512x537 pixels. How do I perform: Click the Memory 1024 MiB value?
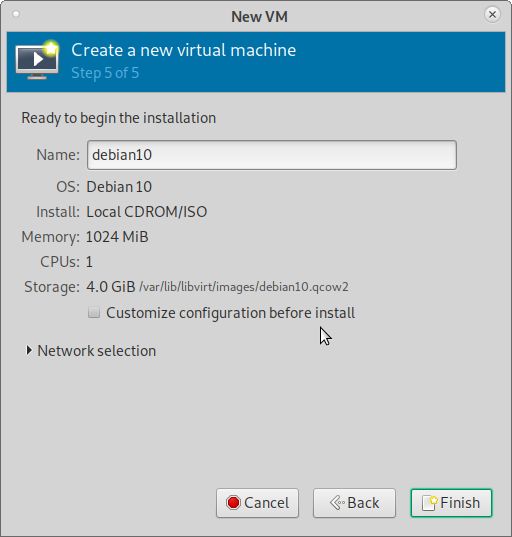click(x=117, y=237)
